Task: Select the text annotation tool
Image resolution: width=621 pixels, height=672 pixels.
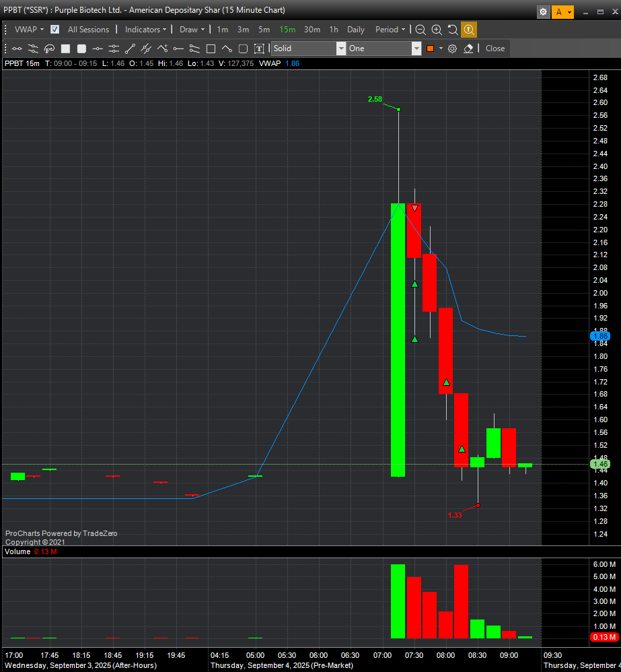Action: tap(259, 48)
